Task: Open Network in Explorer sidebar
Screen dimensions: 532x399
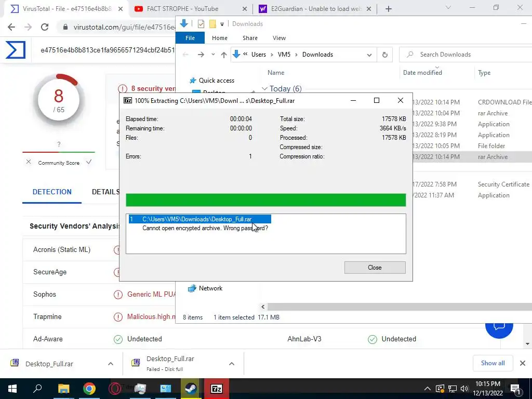Action: coord(210,288)
